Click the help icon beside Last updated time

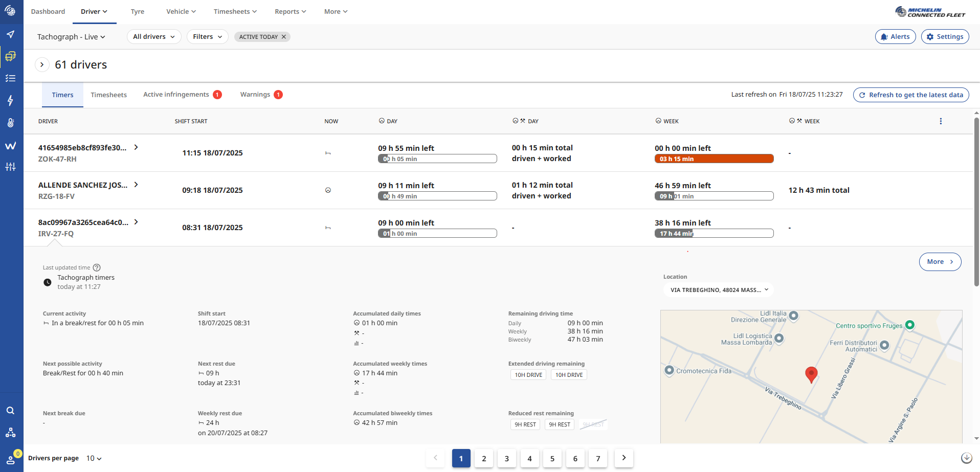97,267
